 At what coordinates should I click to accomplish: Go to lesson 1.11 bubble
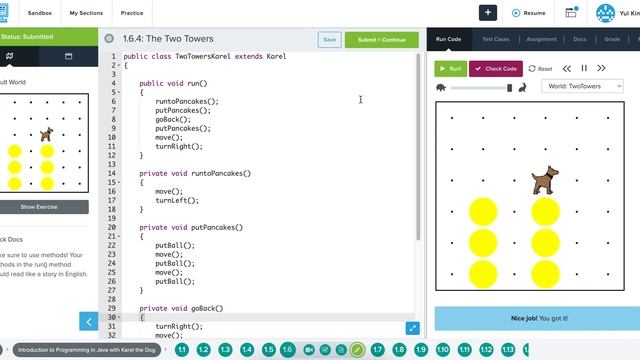(464, 350)
